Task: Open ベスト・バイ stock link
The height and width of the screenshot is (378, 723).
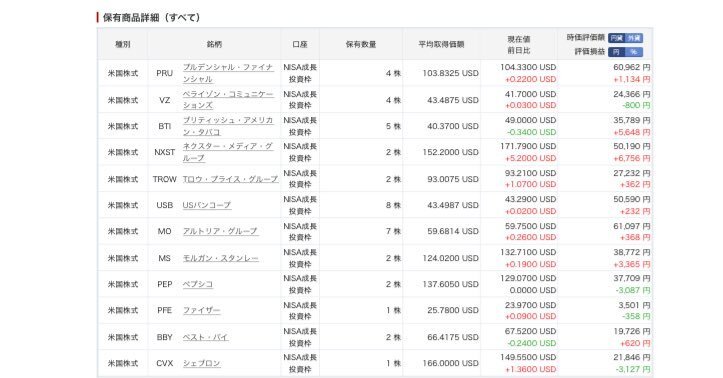Action: point(205,337)
